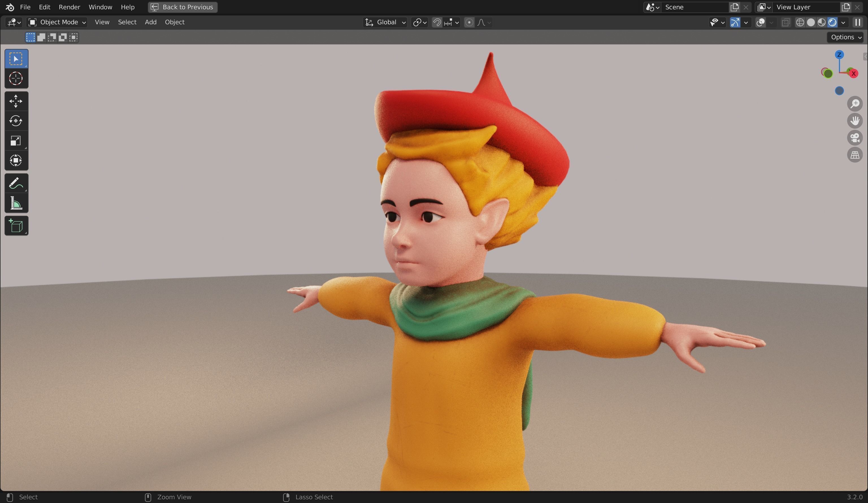Image resolution: width=868 pixels, height=503 pixels.
Task: Create a new scene copy icon
Action: click(x=734, y=7)
